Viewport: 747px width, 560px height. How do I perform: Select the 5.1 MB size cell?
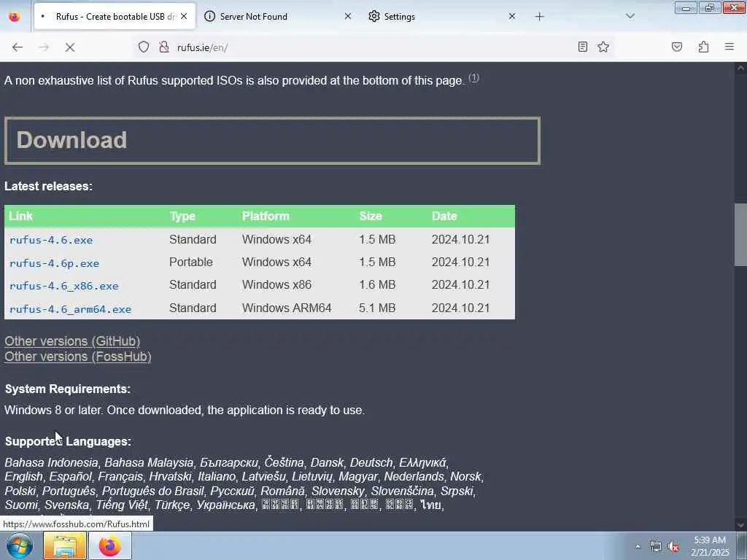(x=377, y=308)
